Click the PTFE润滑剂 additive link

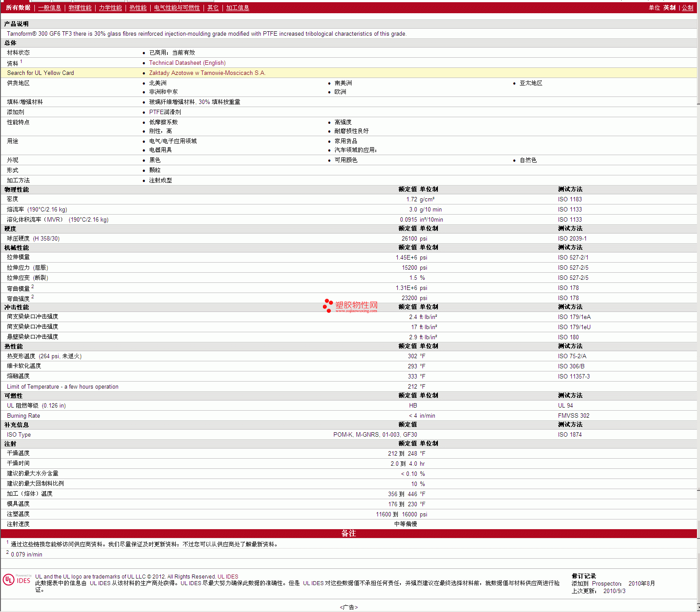tap(165, 112)
